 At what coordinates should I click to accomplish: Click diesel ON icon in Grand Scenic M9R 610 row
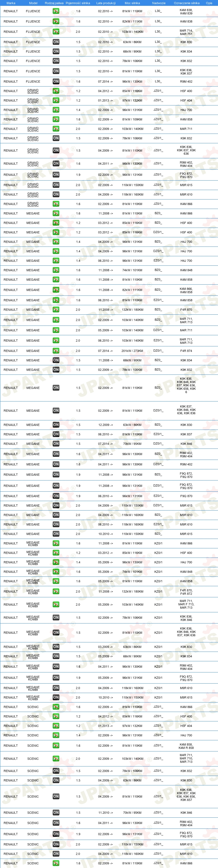click(56, 194)
